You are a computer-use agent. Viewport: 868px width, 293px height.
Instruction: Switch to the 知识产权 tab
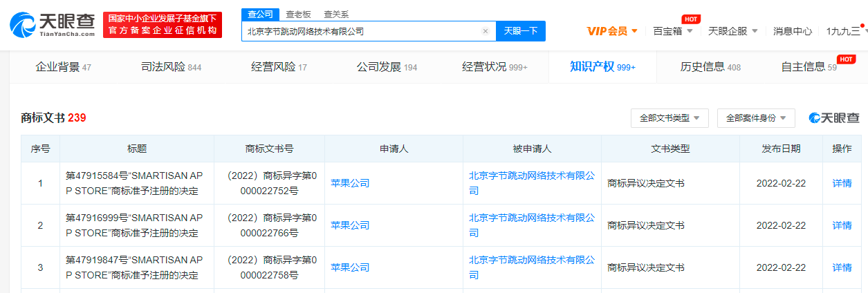pos(602,67)
